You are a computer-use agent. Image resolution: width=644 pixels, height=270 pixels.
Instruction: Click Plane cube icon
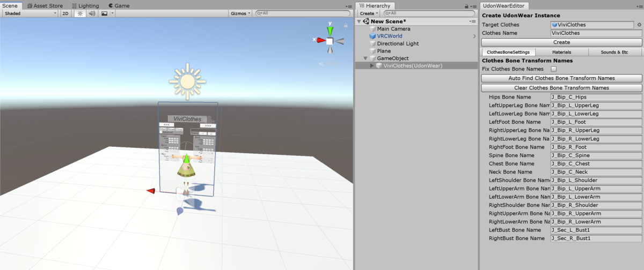point(372,51)
